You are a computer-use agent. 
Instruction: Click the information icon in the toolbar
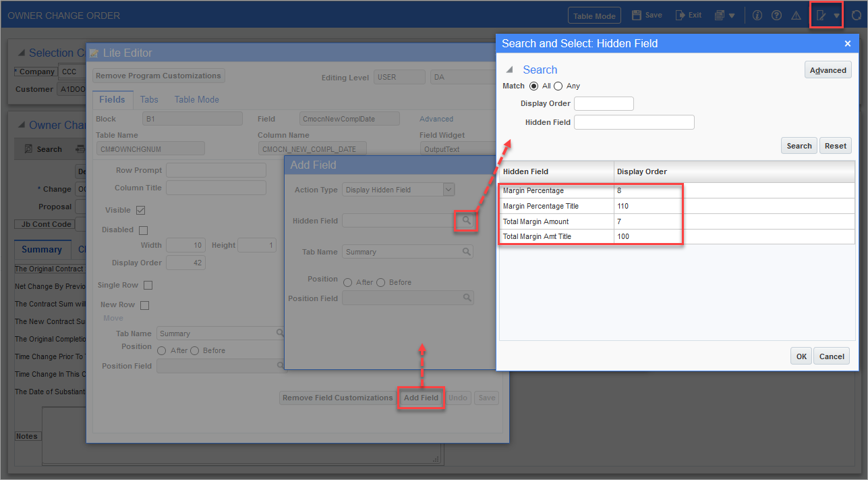click(757, 14)
